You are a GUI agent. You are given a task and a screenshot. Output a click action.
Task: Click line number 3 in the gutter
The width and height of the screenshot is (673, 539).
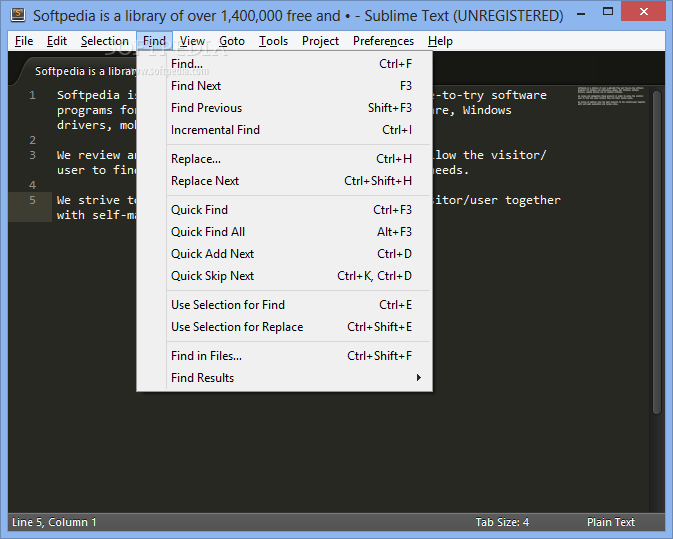[x=32, y=155]
